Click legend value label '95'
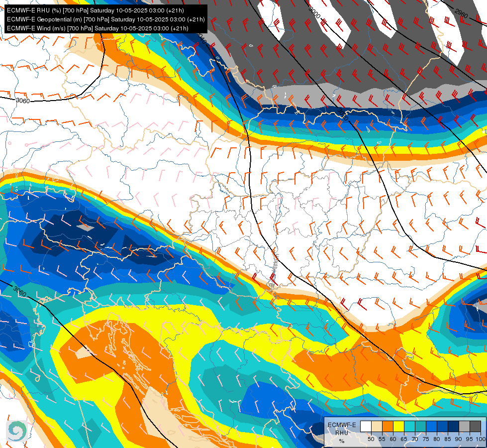Image resolution: width=487 pixels, height=448 pixels. (x=469, y=440)
